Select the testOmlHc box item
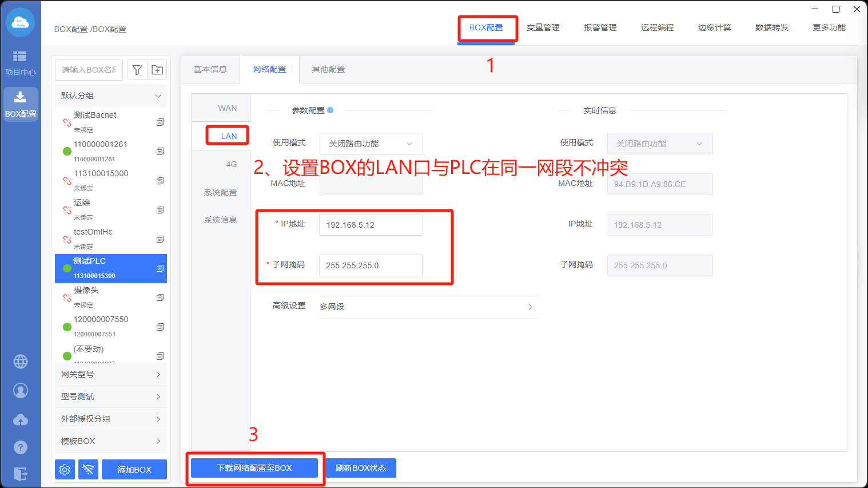 click(x=111, y=239)
